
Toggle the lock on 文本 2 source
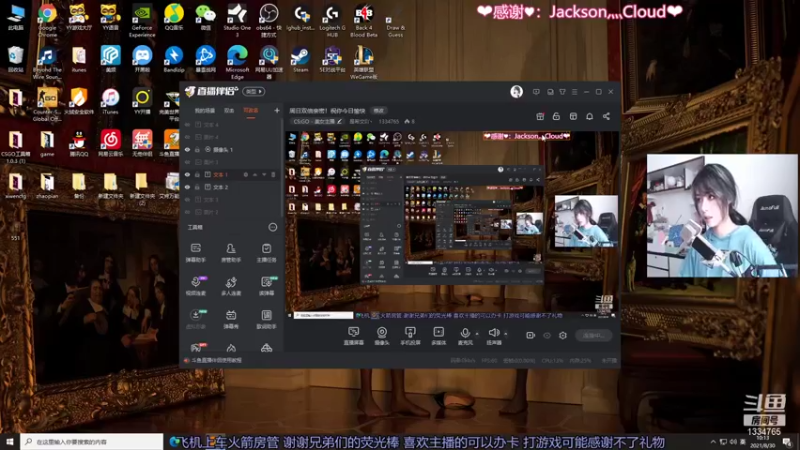197,187
